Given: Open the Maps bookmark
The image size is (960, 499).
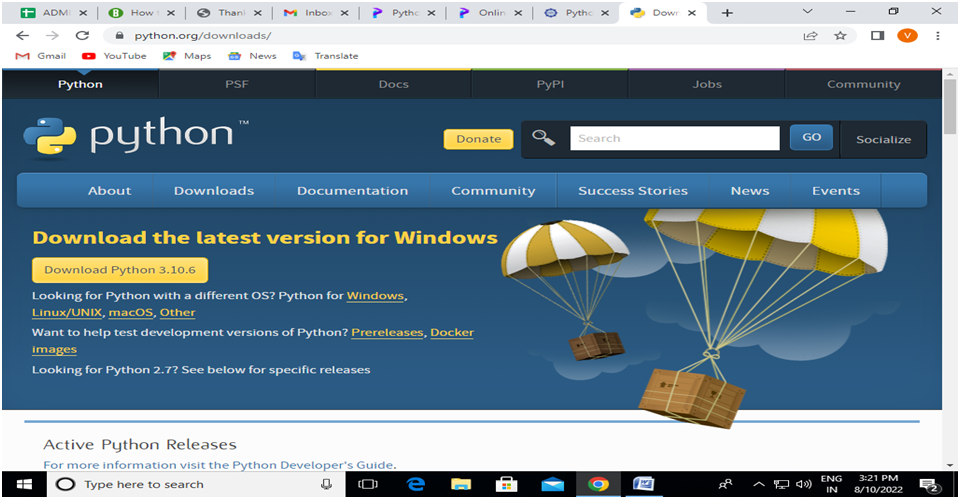Looking at the screenshot, I should 187,56.
